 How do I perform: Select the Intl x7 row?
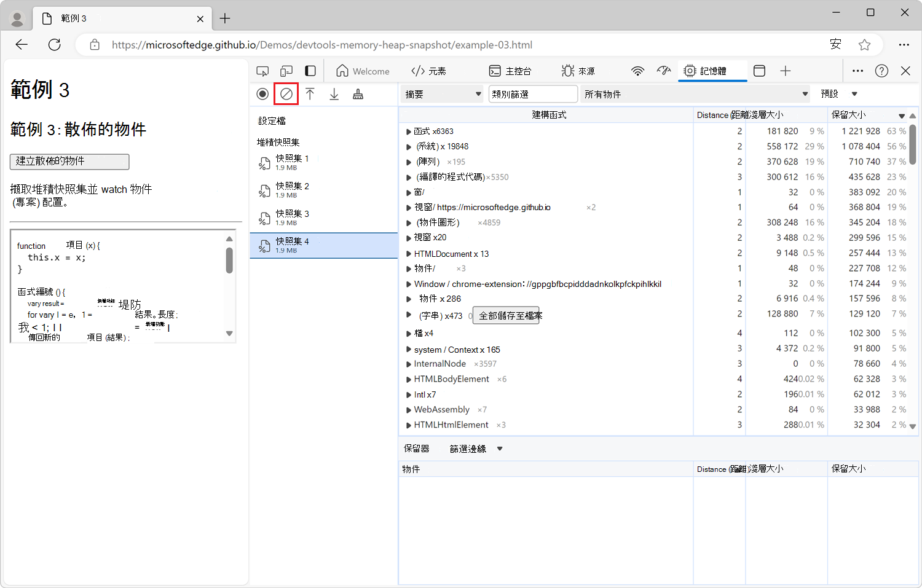[x=654, y=394]
